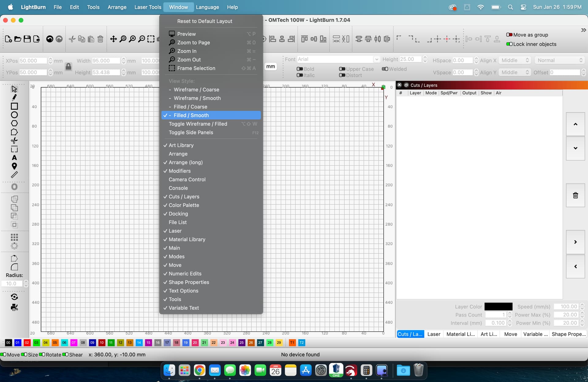Click the aspect ratio lock icon
This screenshot has width=588, height=382.
68,66
